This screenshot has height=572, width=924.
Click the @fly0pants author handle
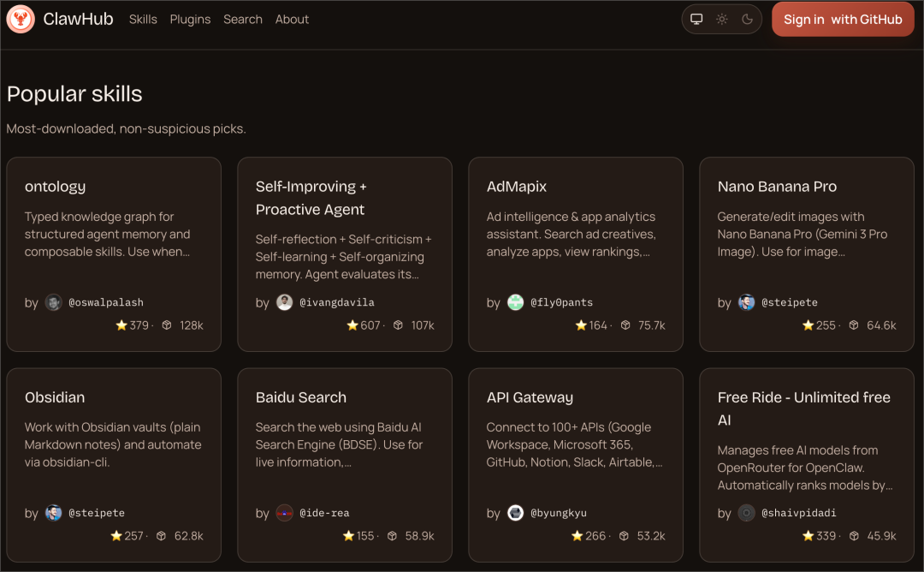(x=561, y=302)
